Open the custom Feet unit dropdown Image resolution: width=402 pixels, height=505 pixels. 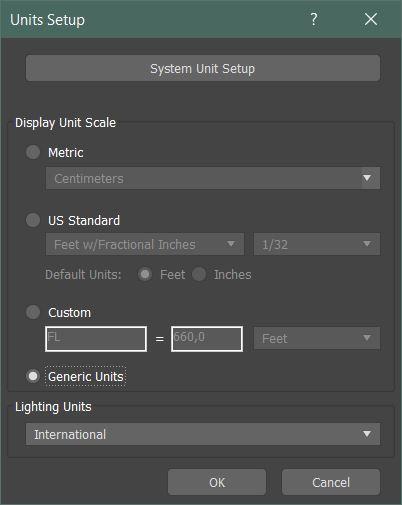point(317,338)
